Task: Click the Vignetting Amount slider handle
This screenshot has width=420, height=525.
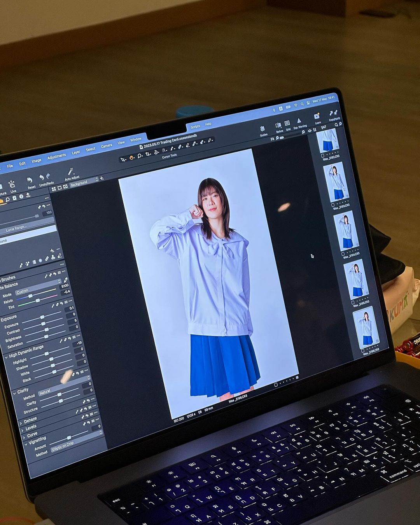Action: [x=69, y=438]
